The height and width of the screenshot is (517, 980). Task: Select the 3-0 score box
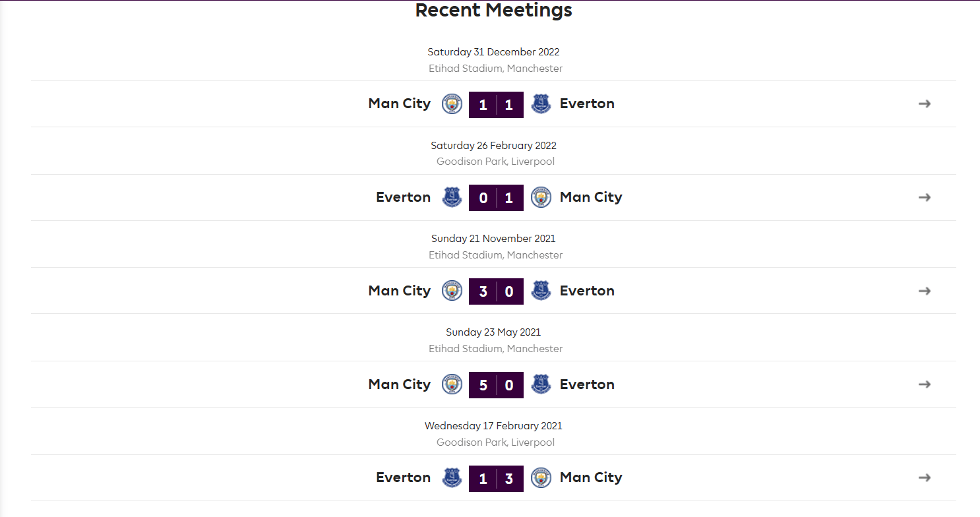click(496, 291)
